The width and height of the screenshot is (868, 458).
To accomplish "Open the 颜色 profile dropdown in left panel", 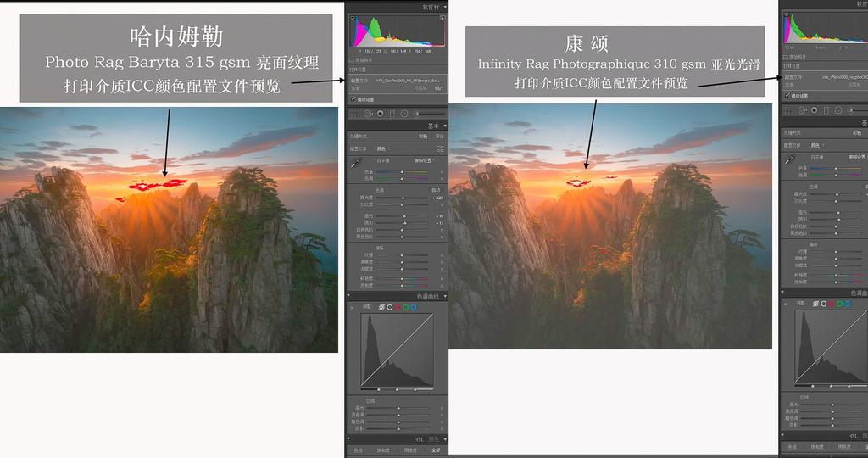I will coord(382,149).
